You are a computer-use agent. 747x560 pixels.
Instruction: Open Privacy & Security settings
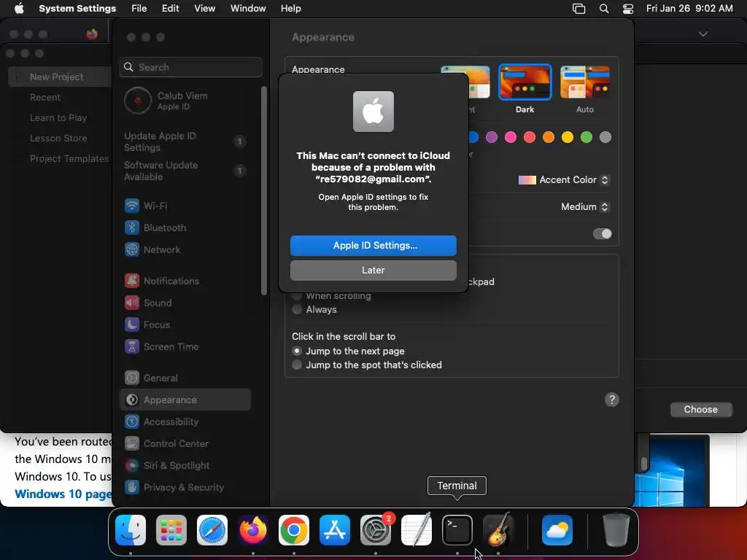pyautogui.click(x=186, y=488)
